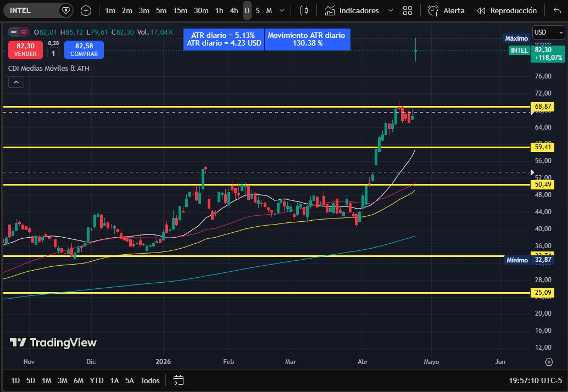Open timezone menu at 19:57:10 UTC-5

tap(536, 380)
